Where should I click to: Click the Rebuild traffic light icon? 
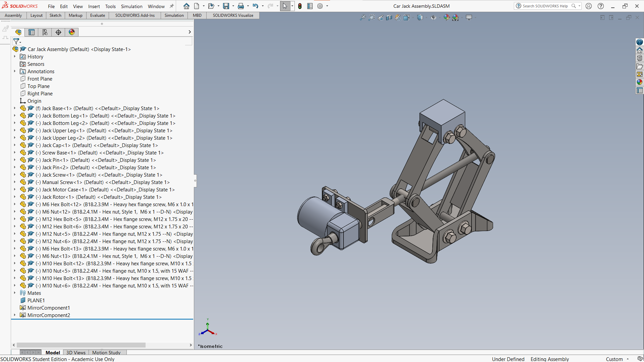pos(300,6)
